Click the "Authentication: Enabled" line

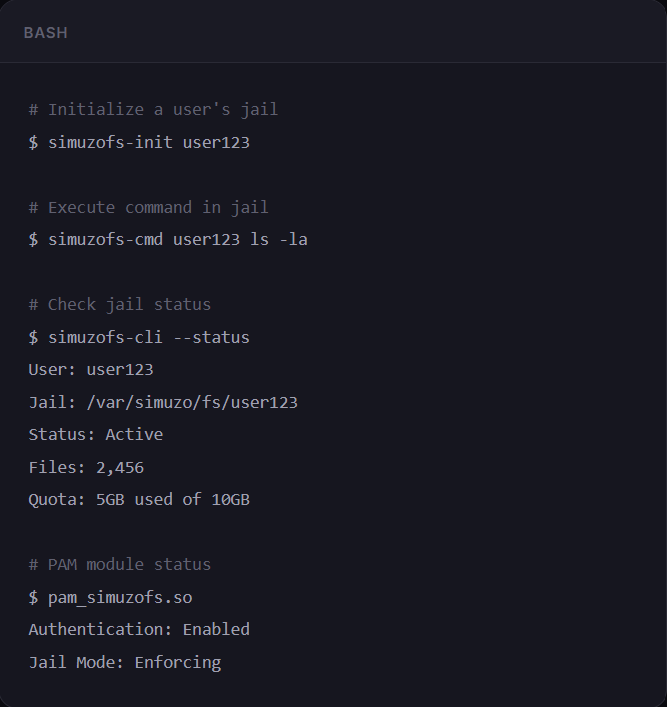(x=139, y=629)
